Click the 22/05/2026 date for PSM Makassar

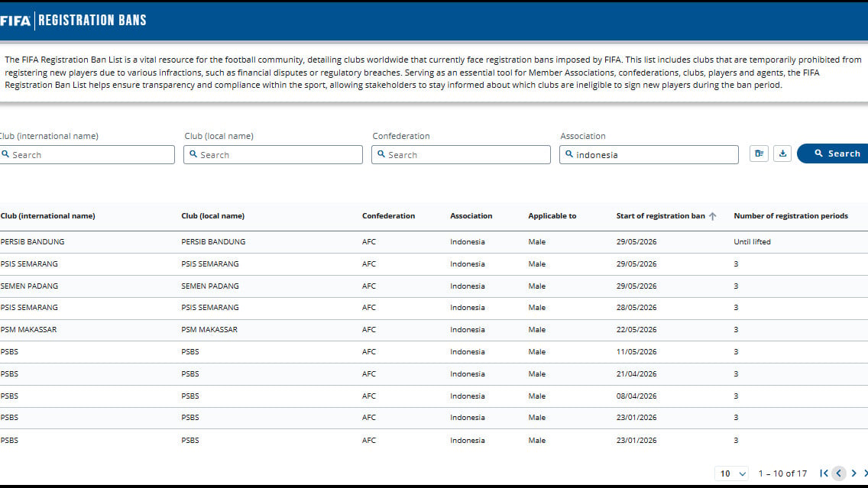(636, 329)
